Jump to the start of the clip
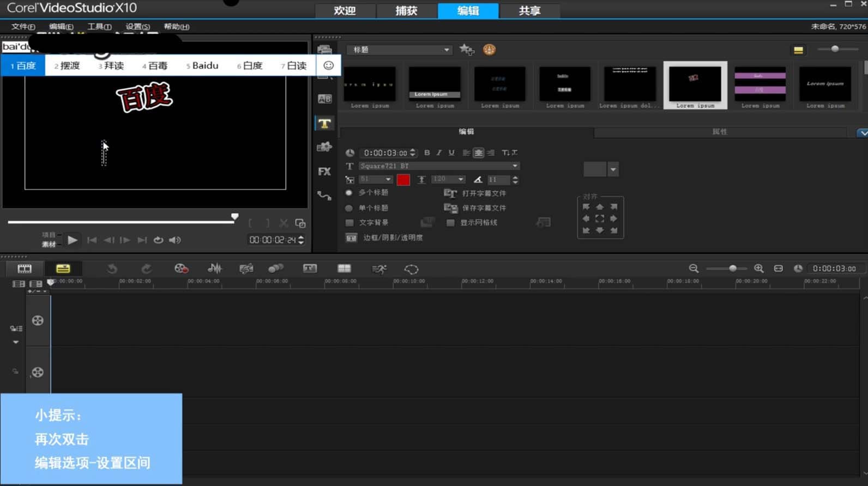 click(92, 240)
